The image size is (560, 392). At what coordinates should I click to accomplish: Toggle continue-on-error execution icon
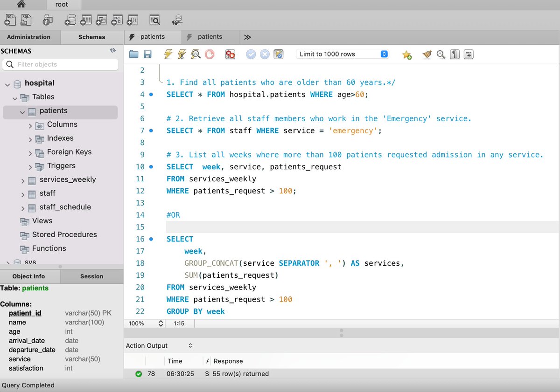(230, 54)
